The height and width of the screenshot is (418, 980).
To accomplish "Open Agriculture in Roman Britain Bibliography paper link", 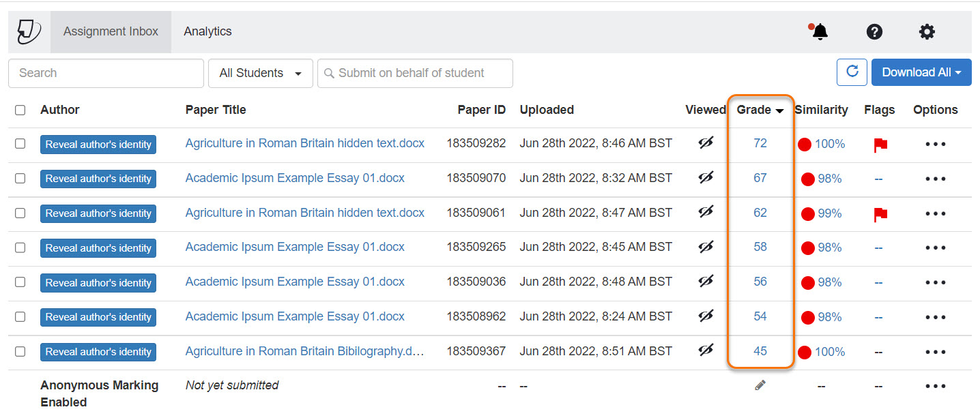I will [304, 352].
